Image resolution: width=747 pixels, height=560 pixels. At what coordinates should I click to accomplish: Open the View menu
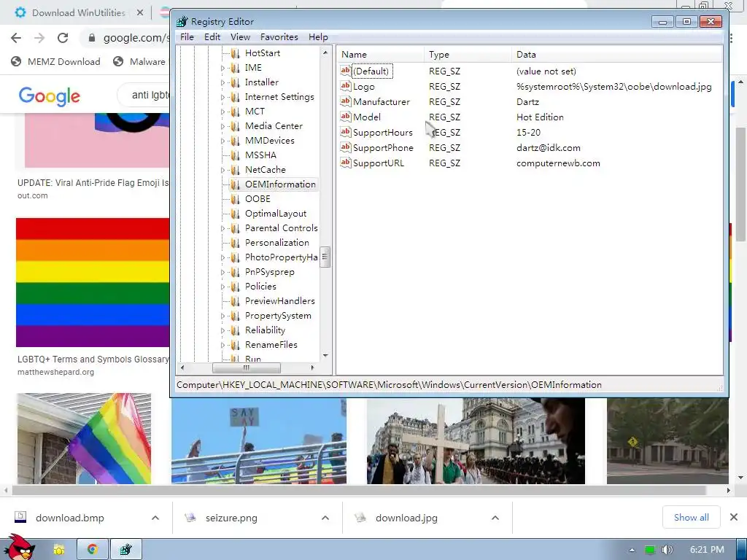tap(240, 36)
